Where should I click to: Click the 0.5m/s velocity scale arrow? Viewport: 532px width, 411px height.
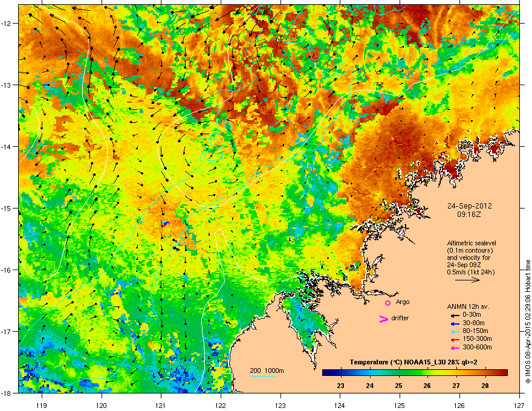467,280
